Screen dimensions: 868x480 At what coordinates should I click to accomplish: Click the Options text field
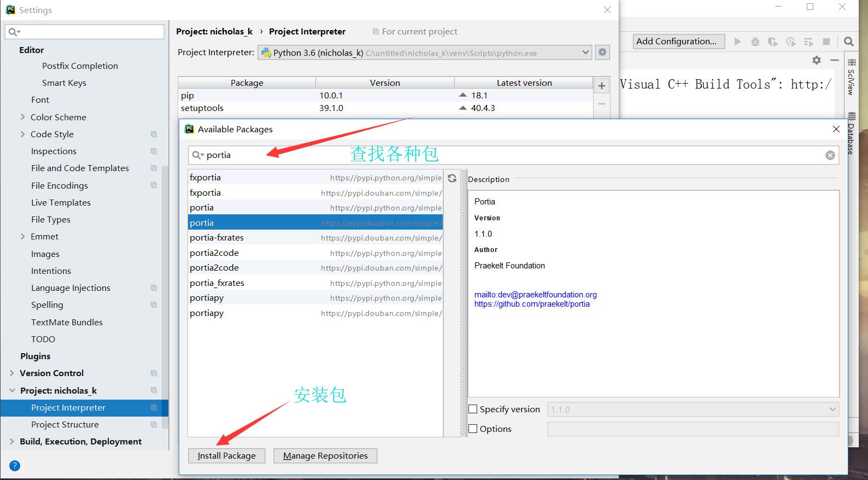coord(693,429)
